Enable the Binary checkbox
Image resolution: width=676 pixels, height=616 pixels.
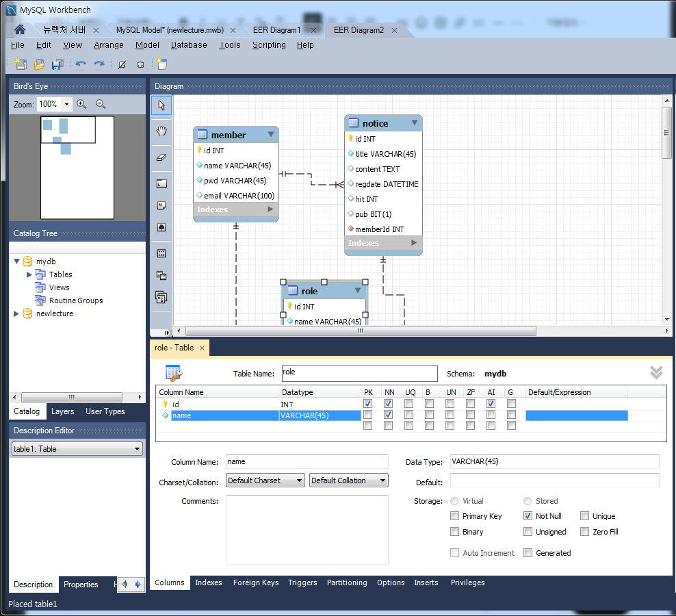[x=454, y=531]
